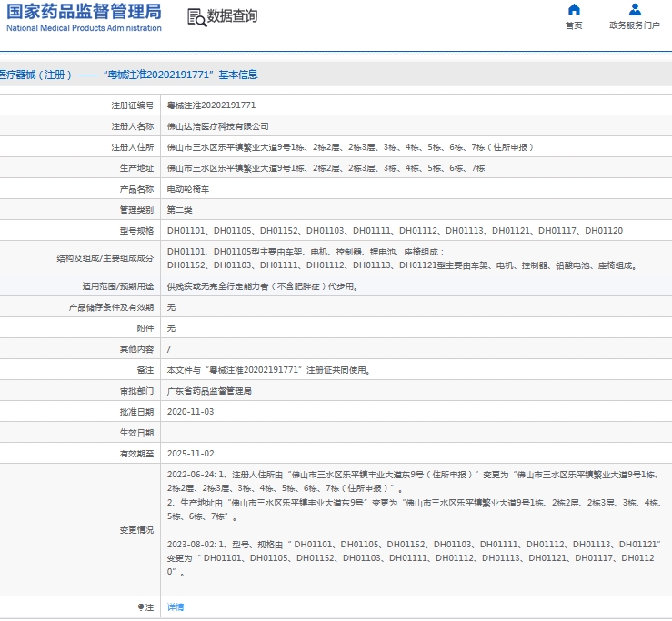
Task: Click the 批准日期 label
Action: (136, 412)
